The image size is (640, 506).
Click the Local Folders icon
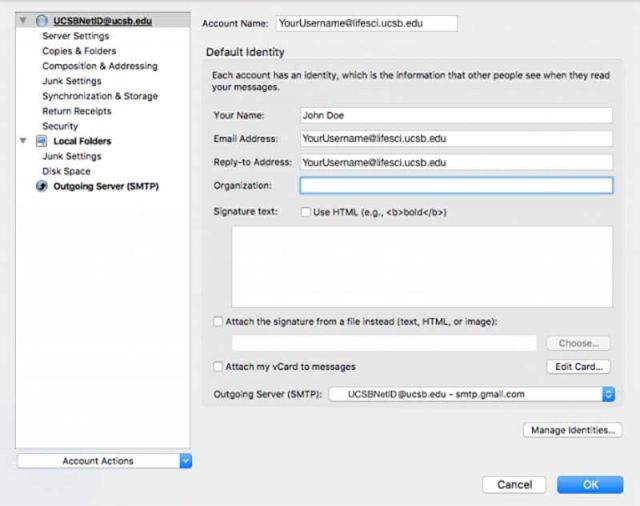click(x=42, y=141)
